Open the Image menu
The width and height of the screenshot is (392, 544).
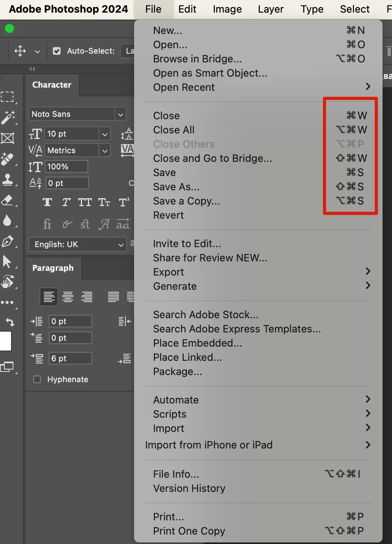(228, 9)
